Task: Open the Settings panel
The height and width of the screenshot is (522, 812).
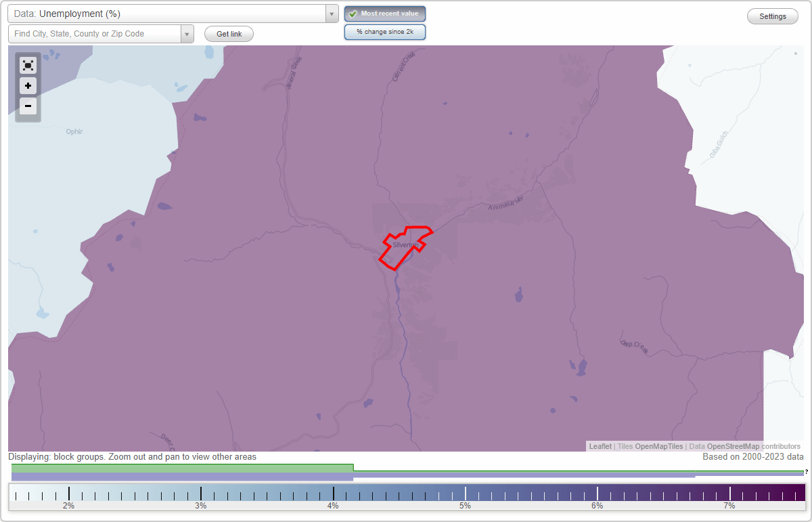Action: 772,16
